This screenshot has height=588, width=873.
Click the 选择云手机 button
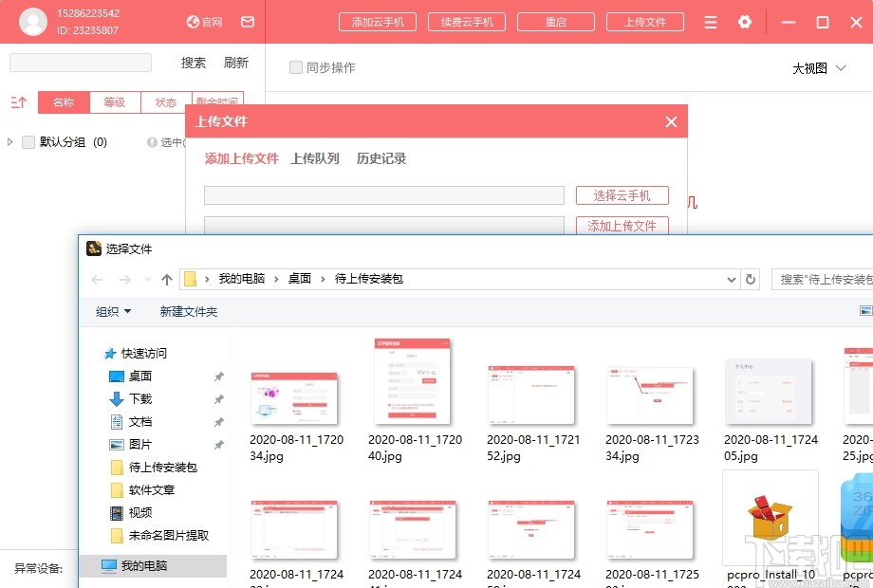click(x=622, y=194)
